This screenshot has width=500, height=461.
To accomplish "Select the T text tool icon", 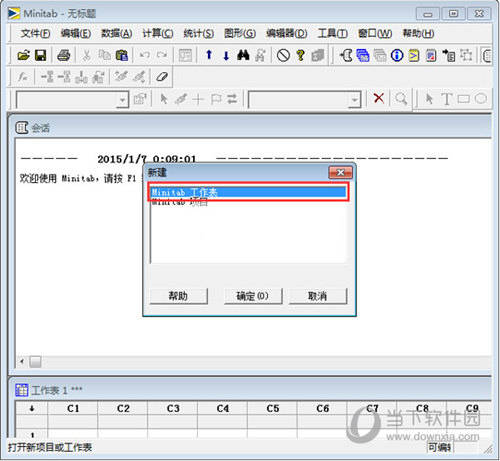I will (x=447, y=99).
